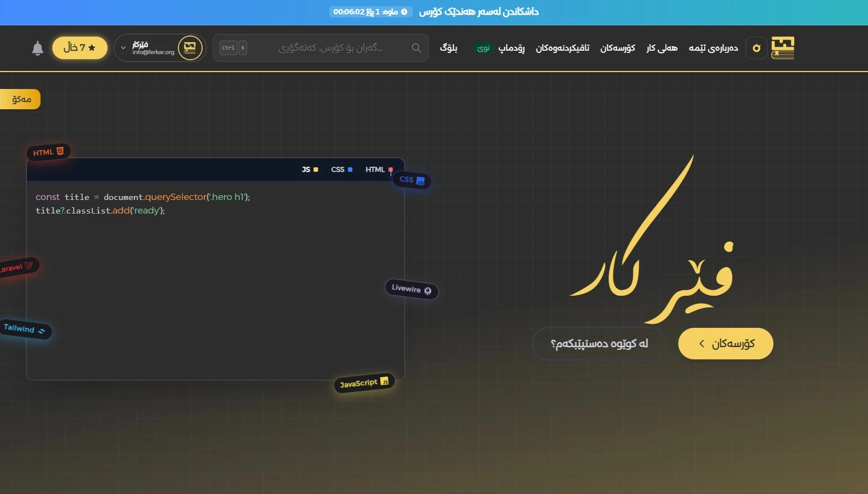
Task: Open the ڕۆدماپ menu item
Action: [511, 48]
